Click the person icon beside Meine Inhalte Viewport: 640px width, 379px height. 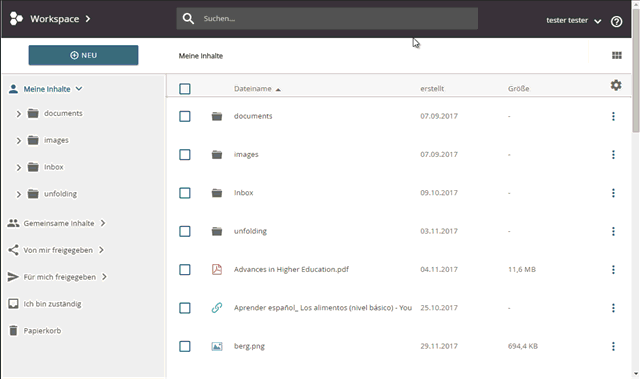tap(13, 89)
